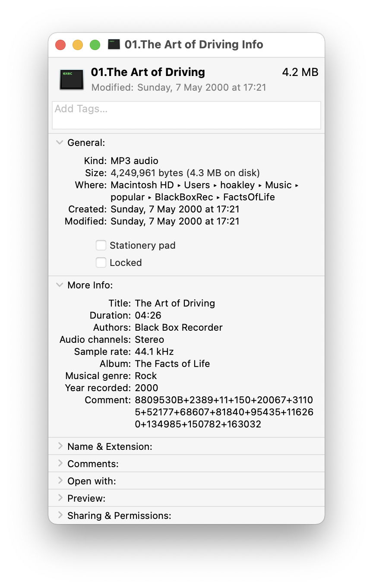
Task: Click the Comment value text in More Info
Action: (x=224, y=412)
